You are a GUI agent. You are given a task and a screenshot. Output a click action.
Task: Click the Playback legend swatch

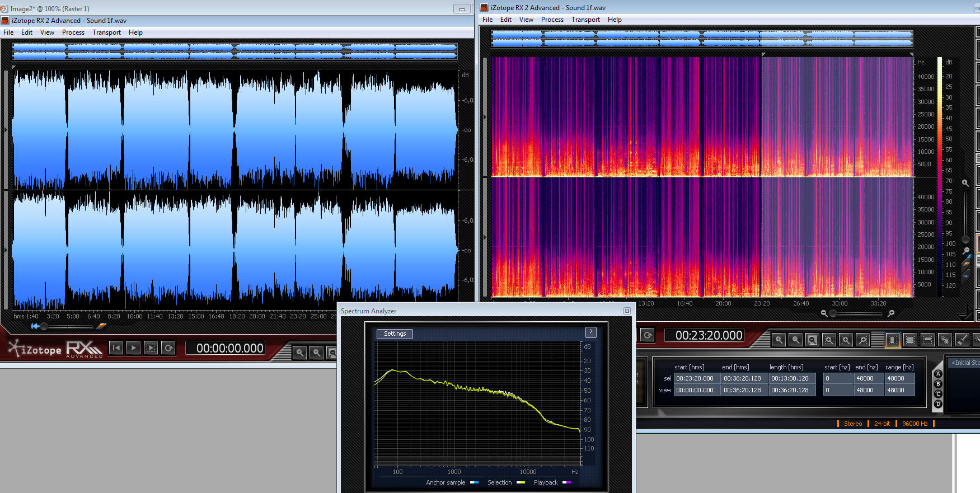pyautogui.click(x=566, y=482)
